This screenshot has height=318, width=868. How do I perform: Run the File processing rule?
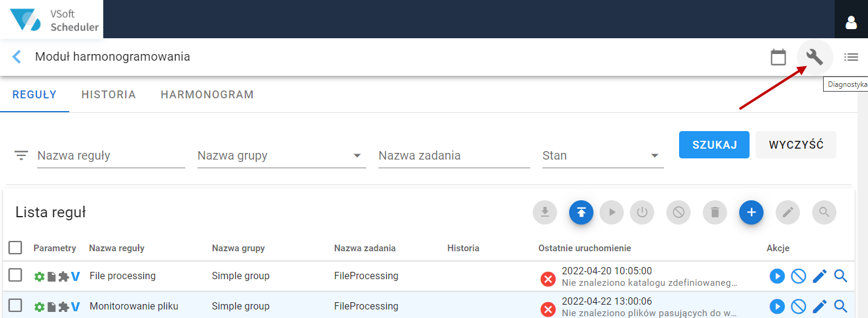777,277
